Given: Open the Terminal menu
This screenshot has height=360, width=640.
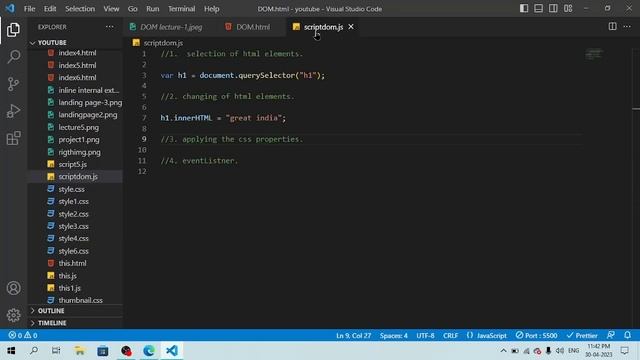Looking at the screenshot, I should click(x=182, y=9).
